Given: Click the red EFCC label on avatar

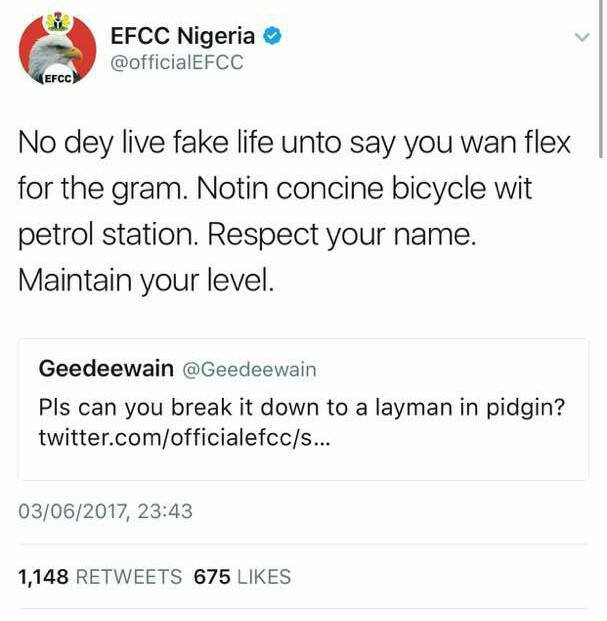Looking at the screenshot, I should (x=54, y=79).
